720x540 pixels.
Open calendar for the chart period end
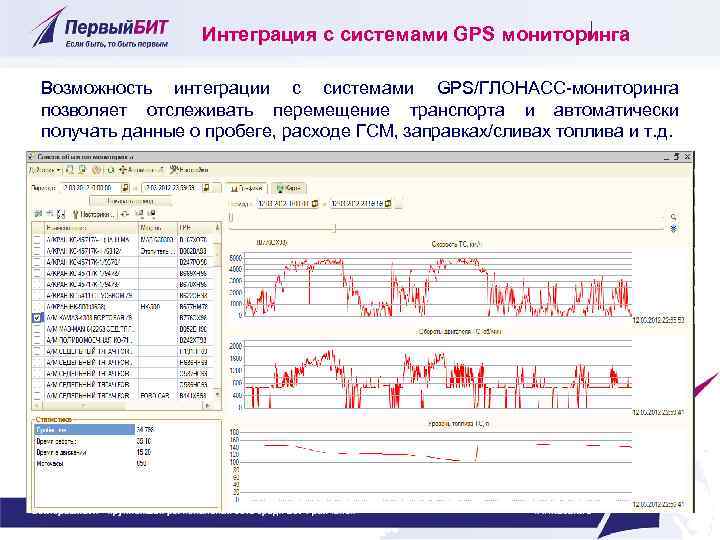tap(388, 203)
